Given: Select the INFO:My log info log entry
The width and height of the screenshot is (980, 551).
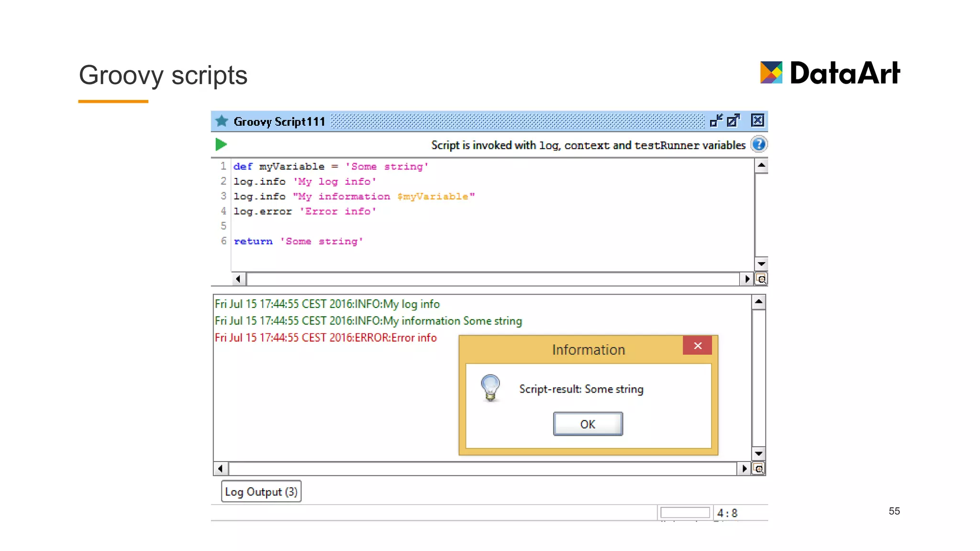Looking at the screenshot, I should tap(327, 304).
